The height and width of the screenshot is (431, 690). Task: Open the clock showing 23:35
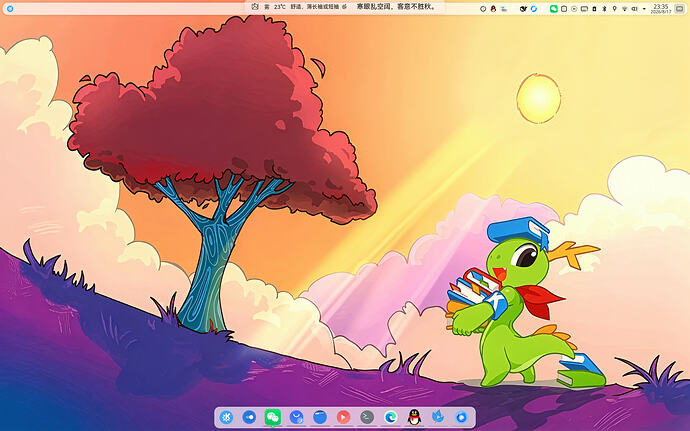click(x=661, y=9)
